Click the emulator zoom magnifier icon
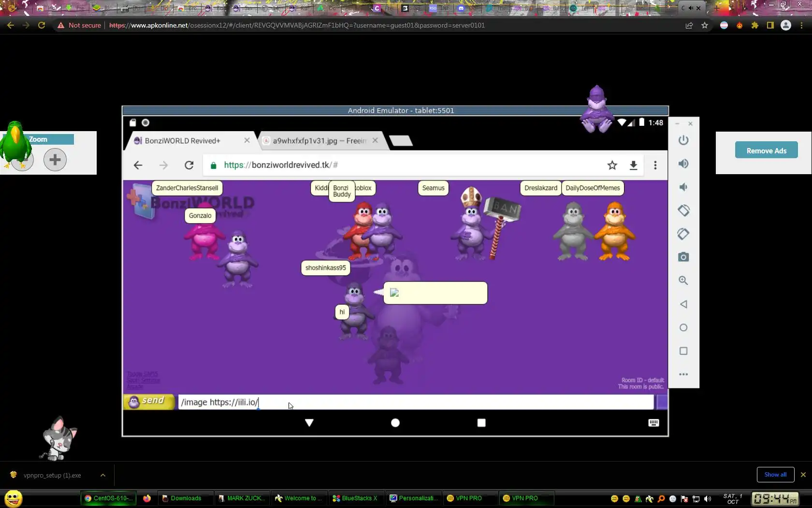The image size is (812, 508). point(683,281)
